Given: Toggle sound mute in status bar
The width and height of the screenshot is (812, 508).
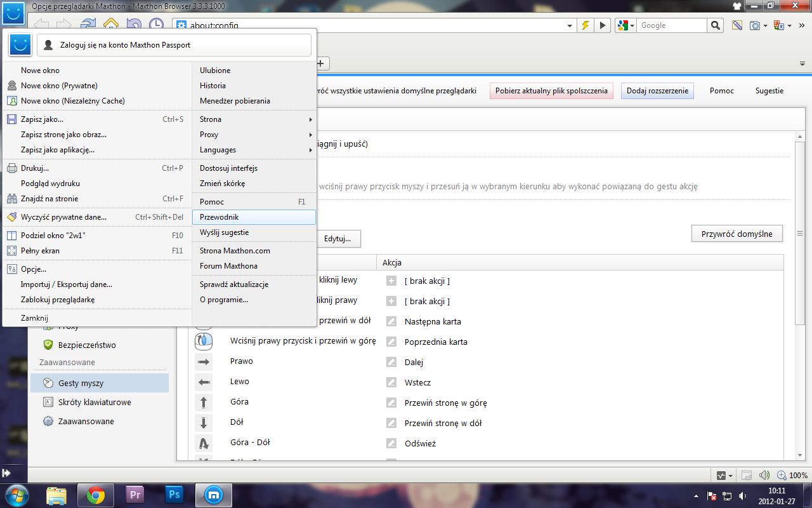Looking at the screenshot, I should [764, 475].
